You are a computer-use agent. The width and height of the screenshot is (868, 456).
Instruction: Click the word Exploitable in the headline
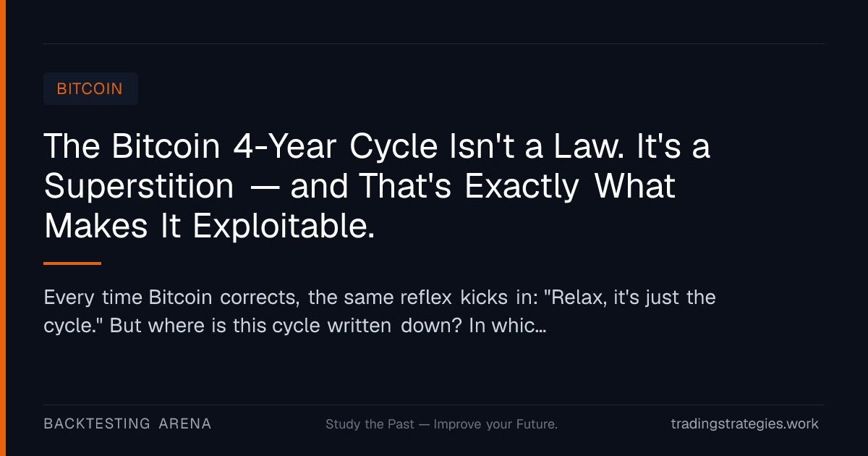[x=284, y=227]
